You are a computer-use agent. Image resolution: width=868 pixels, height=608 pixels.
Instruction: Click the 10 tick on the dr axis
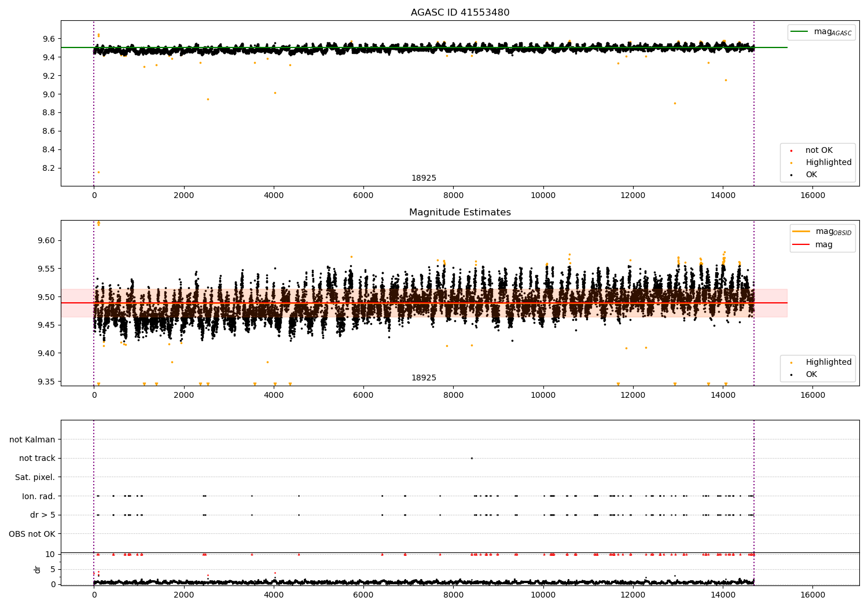click(x=50, y=555)
